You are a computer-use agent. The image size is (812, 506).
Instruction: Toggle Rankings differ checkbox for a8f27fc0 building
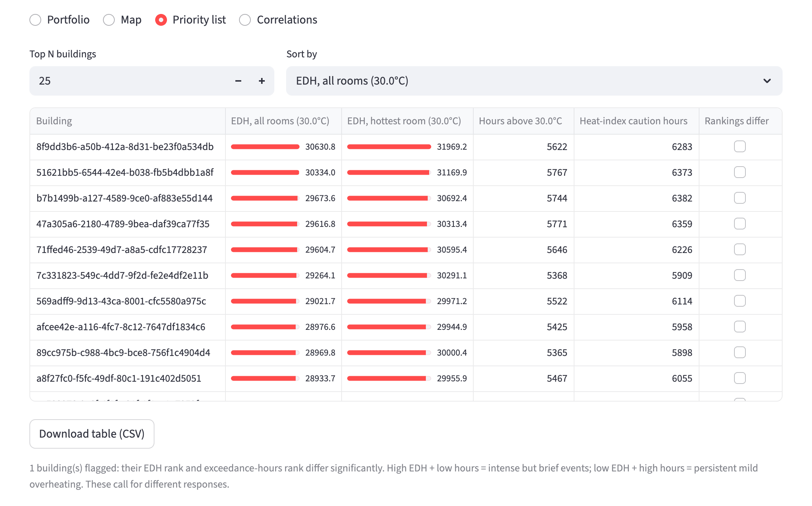coord(740,378)
